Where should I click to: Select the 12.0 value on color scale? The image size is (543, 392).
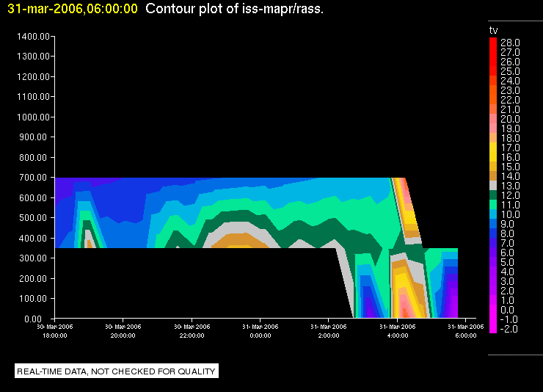pyautogui.click(x=510, y=195)
